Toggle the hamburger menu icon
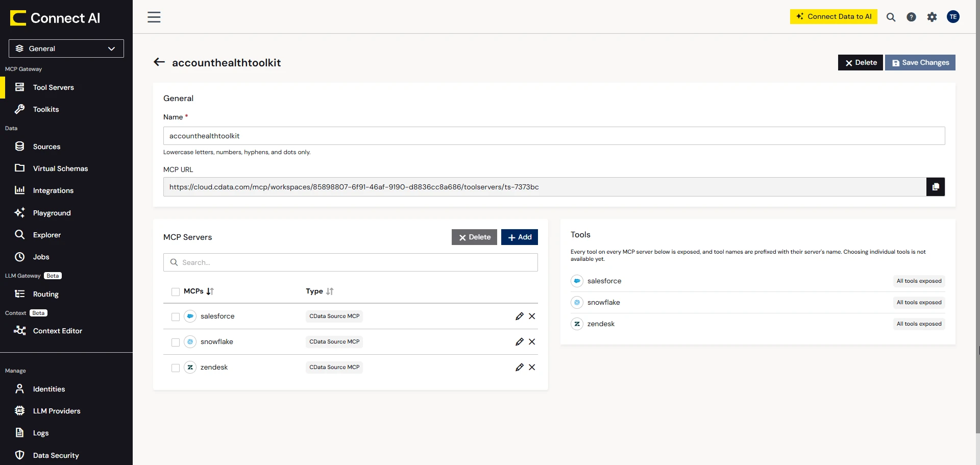This screenshot has height=465, width=980. click(x=154, y=17)
